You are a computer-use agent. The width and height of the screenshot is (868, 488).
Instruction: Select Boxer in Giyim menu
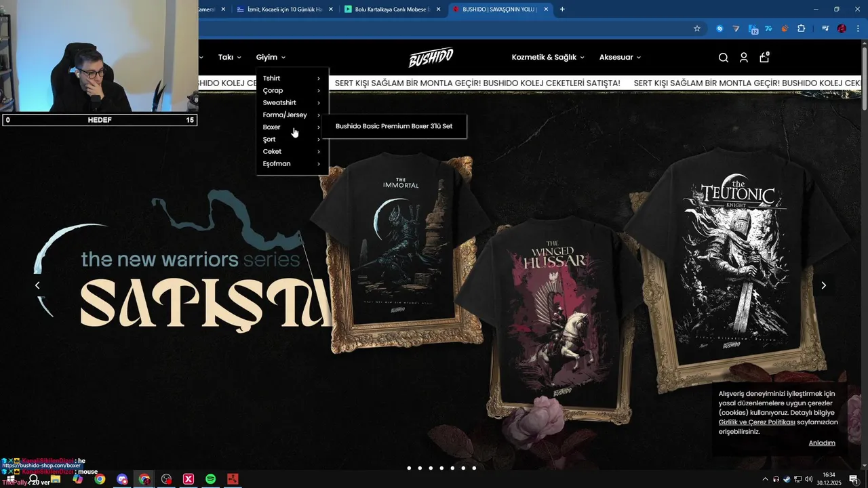272,127
